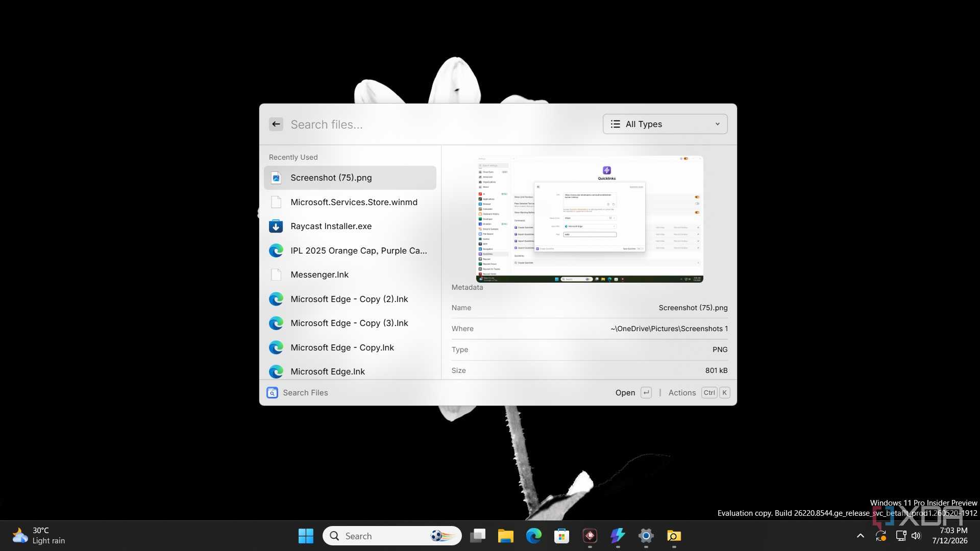Click the Name metadata value Screenshot (75).png
Viewport: 980px width, 551px height.
[693, 308]
